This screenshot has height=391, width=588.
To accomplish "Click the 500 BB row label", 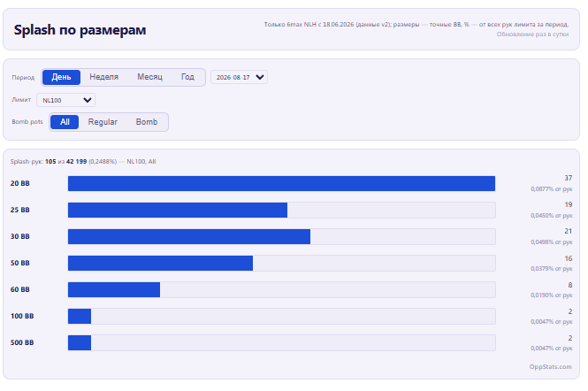I will click(22, 342).
